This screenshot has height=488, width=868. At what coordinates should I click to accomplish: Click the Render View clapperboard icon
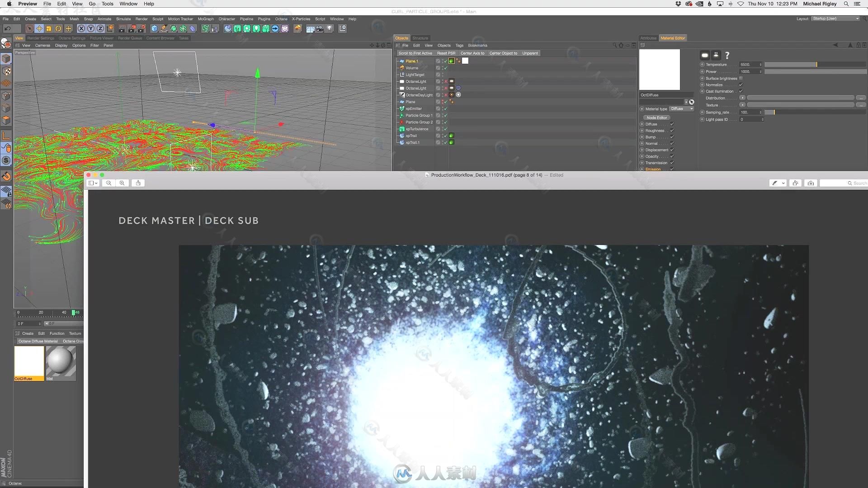click(x=122, y=28)
